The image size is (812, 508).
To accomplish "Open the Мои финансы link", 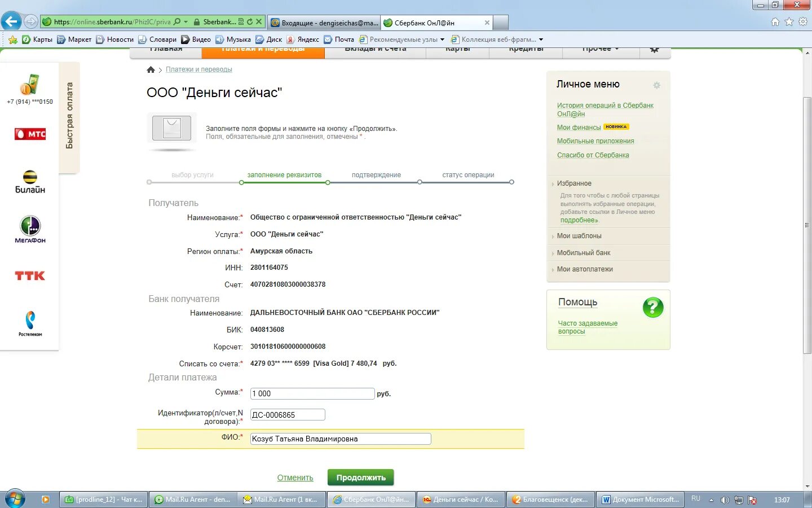I will 579,128.
